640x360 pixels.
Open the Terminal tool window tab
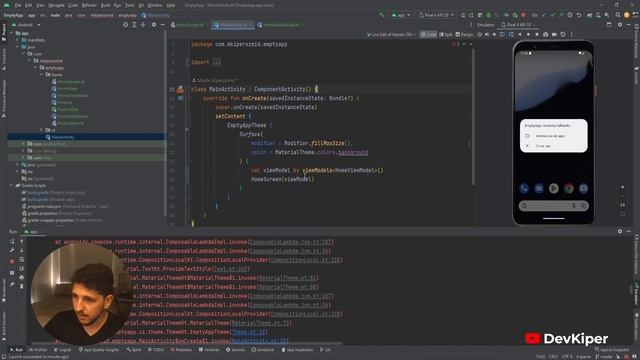point(209,350)
